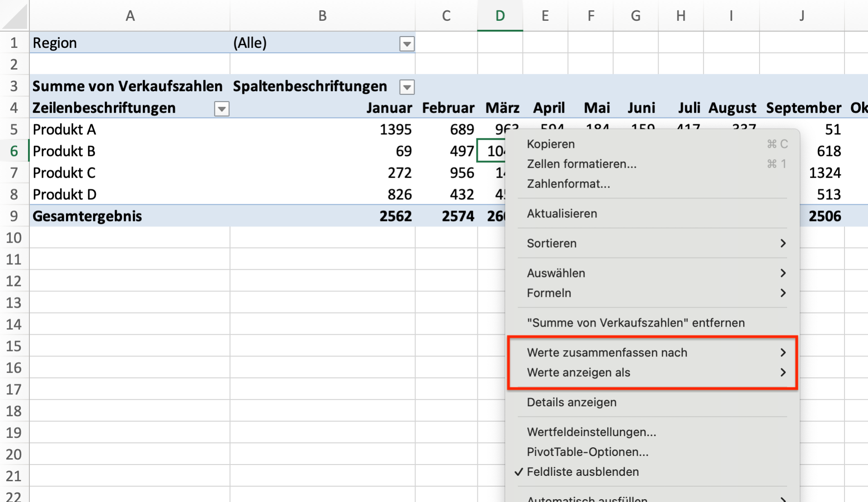868x502 pixels.
Task: Remove 'Summe von Verkaufszahlen' via context menu
Action: click(x=635, y=323)
